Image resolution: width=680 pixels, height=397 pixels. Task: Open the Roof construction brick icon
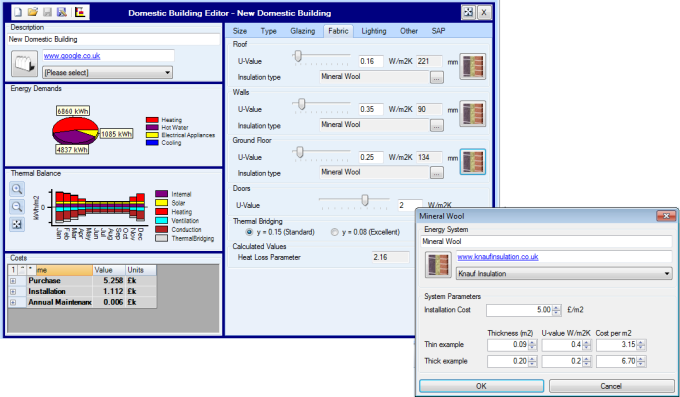(473, 66)
